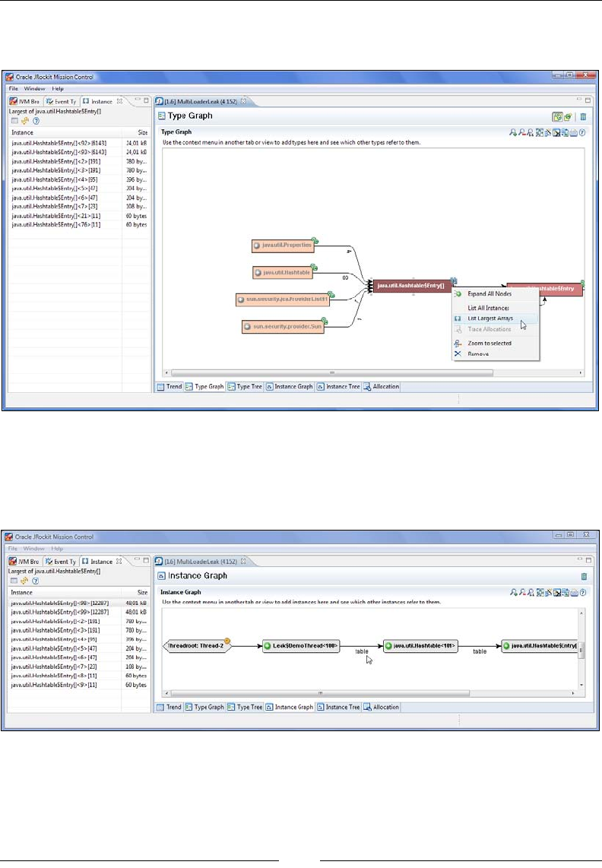Click horizontal scrollbar of lower Instance Graph
The height and width of the screenshot is (868, 602).
(320, 693)
